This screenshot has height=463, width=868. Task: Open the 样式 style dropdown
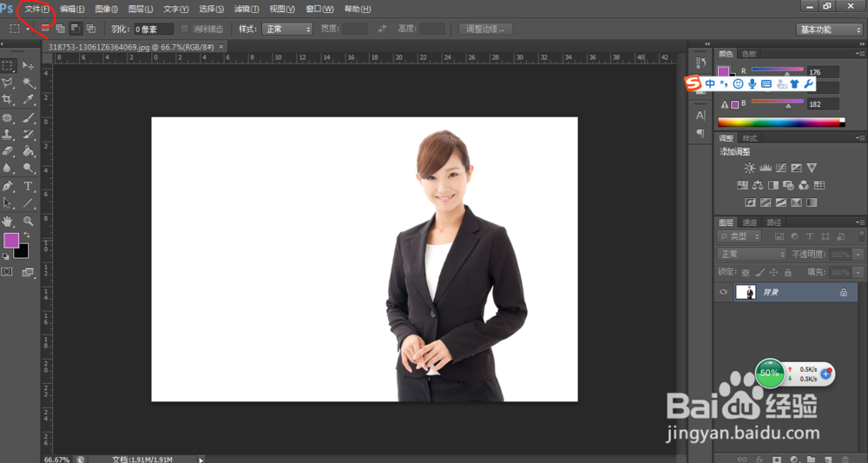[x=287, y=29]
